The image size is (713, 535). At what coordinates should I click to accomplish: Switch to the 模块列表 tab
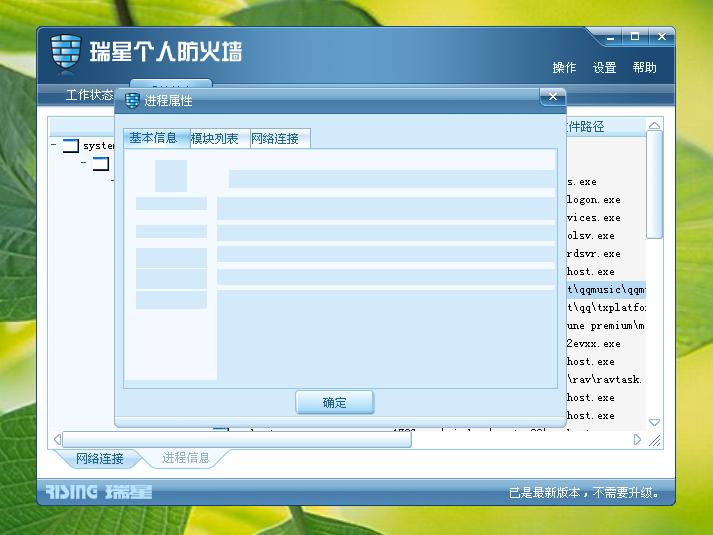click(220, 138)
